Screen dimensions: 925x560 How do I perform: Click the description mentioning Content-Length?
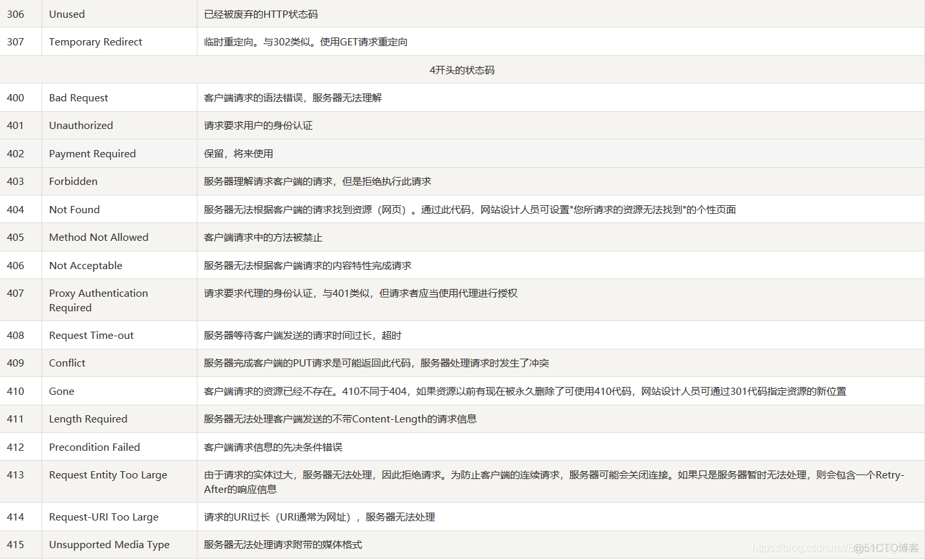pyautogui.click(x=340, y=419)
